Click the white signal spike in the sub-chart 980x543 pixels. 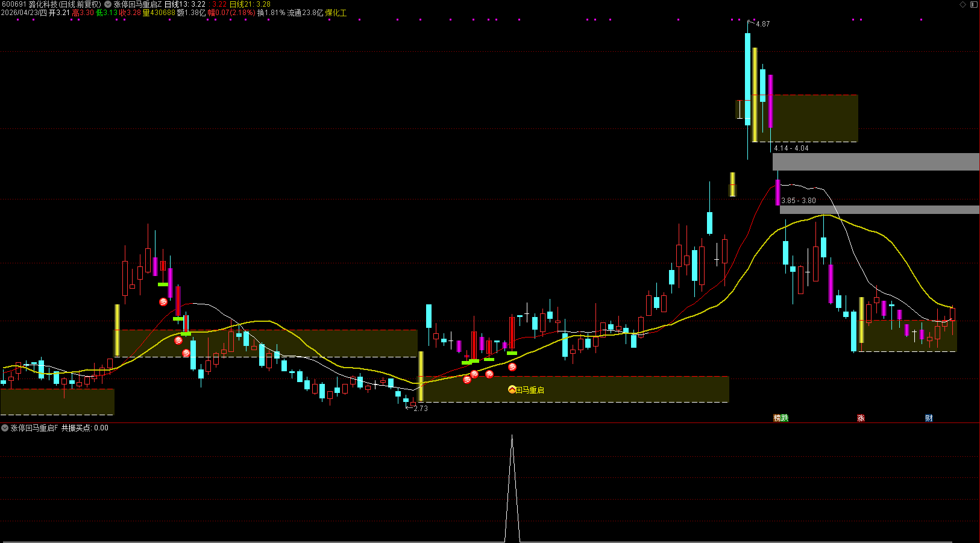pyautogui.click(x=512, y=488)
